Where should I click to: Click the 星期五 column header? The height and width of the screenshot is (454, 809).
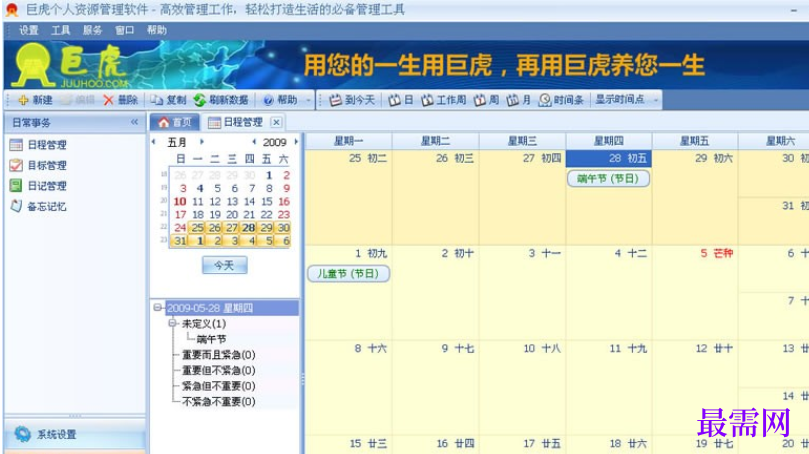(694, 141)
